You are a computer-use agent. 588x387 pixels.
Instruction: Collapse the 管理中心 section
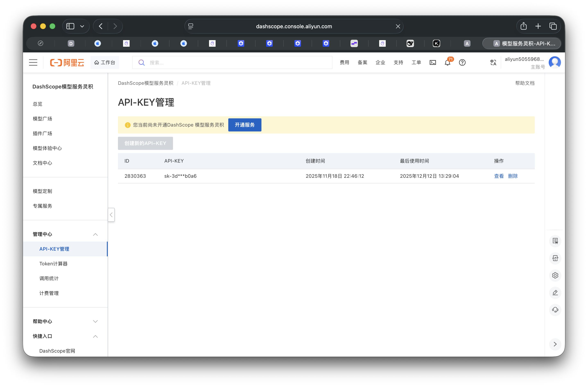click(x=96, y=234)
